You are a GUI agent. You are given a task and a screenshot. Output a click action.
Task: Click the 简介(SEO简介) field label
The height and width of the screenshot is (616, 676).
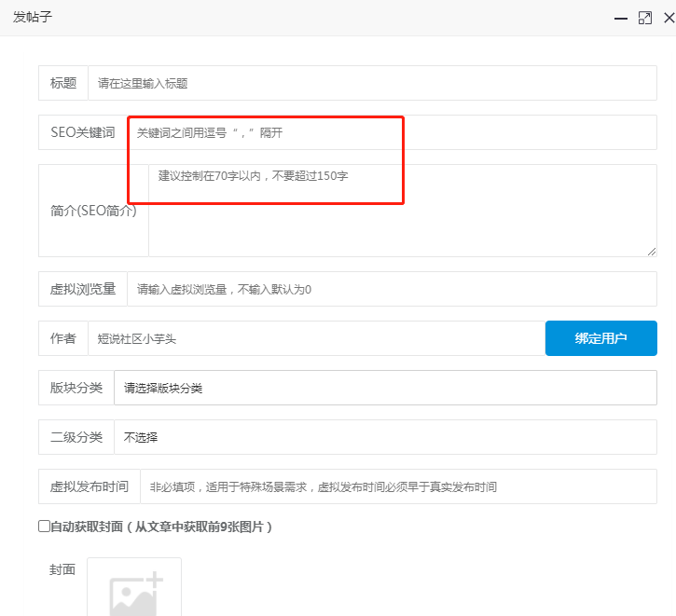pyautogui.click(x=93, y=211)
